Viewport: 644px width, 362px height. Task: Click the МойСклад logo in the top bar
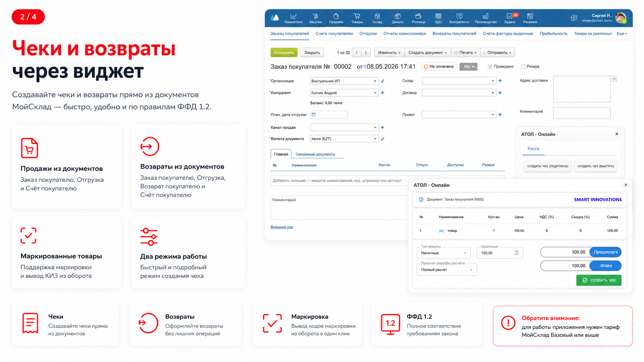coord(275,18)
